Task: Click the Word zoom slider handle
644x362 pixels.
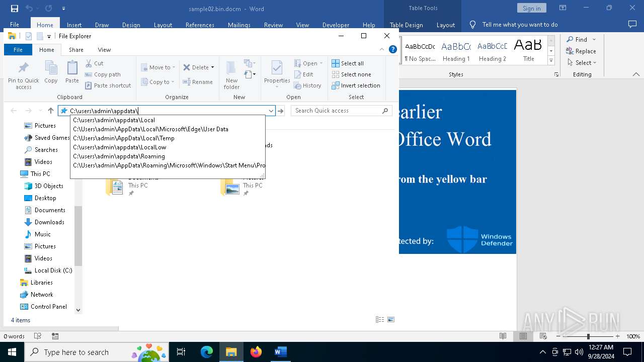Action: 588,336
